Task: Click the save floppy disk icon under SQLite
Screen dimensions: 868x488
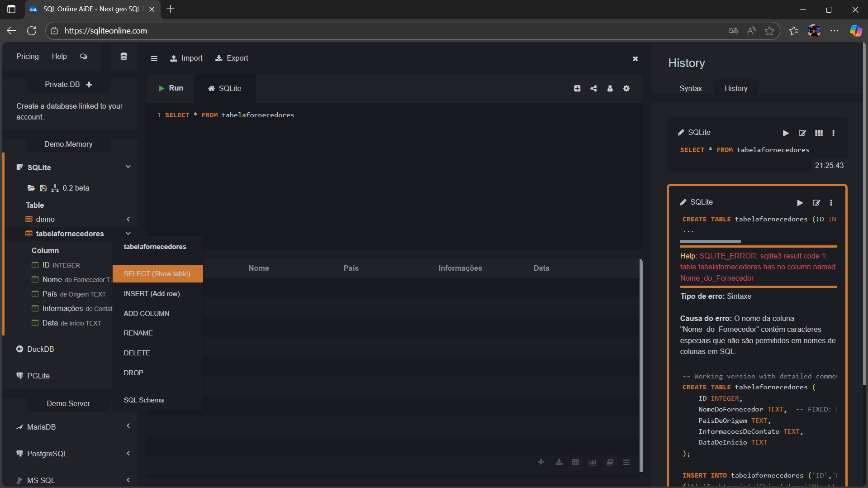Action: click(43, 188)
